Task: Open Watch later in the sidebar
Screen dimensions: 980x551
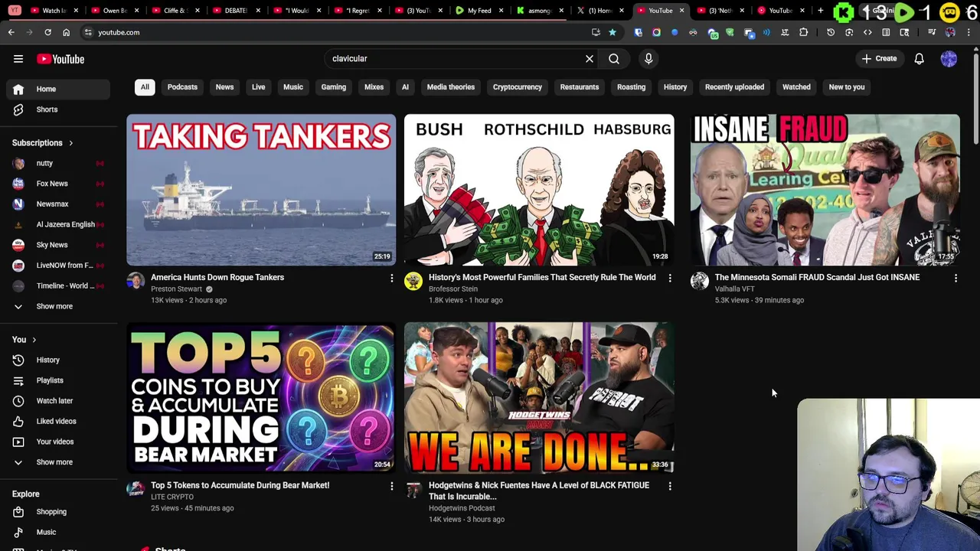Action: point(58,401)
